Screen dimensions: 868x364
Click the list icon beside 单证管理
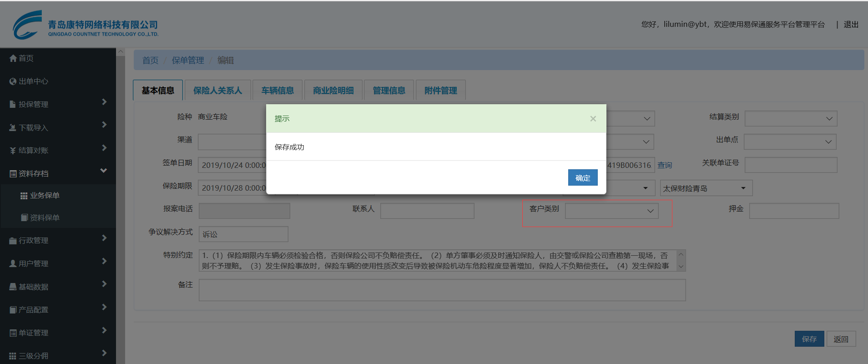coord(13,333)
